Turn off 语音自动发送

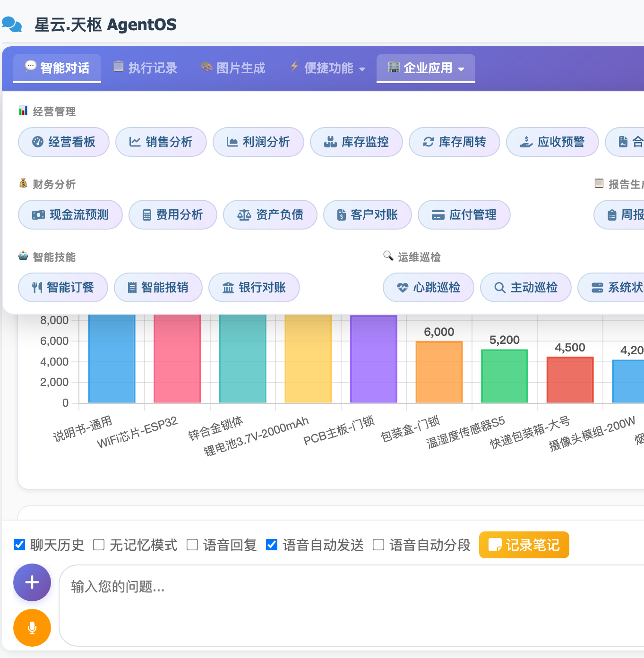[272, 545]
